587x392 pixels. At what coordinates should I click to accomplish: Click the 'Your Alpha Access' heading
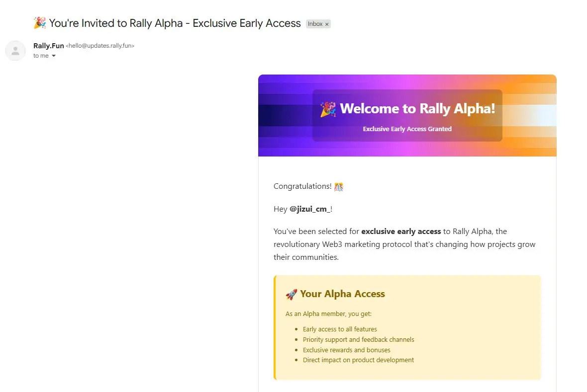[342, 294]
